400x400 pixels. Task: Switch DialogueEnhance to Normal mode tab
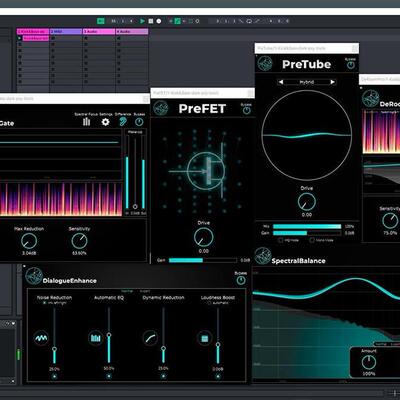coord(127,291)
